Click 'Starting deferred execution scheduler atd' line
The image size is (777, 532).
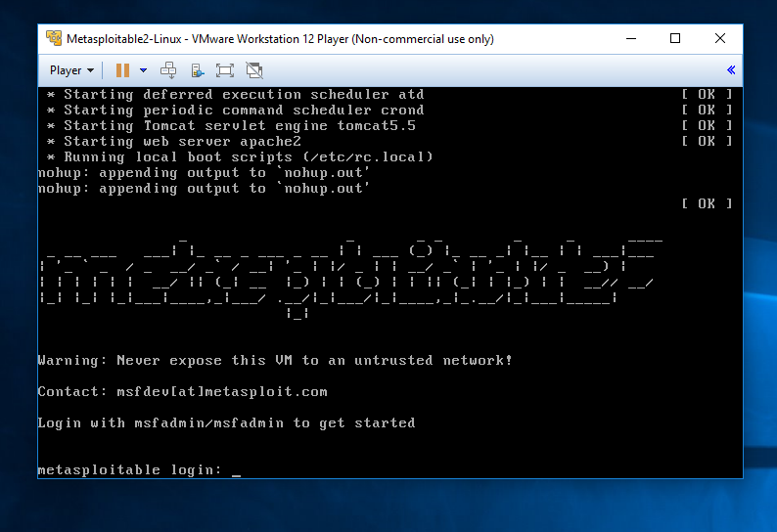coord(236,94)
